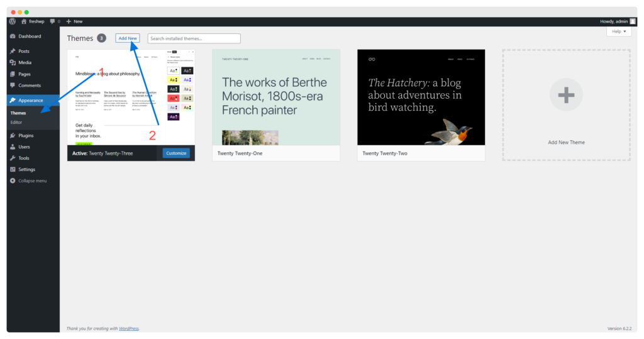Click the freshwp site name
The height and width of the screenshot is (339, 644).
point(36,21)
